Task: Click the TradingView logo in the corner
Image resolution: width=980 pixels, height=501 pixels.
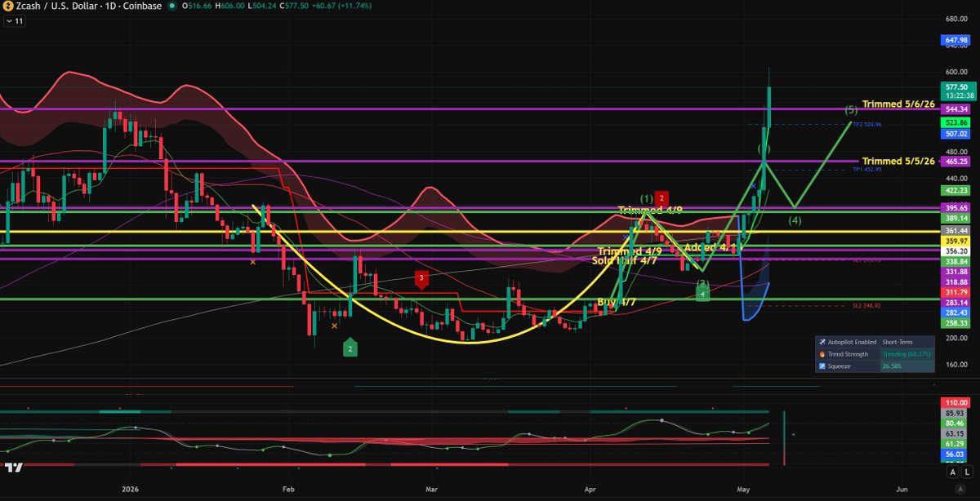Action: (14, 468)
